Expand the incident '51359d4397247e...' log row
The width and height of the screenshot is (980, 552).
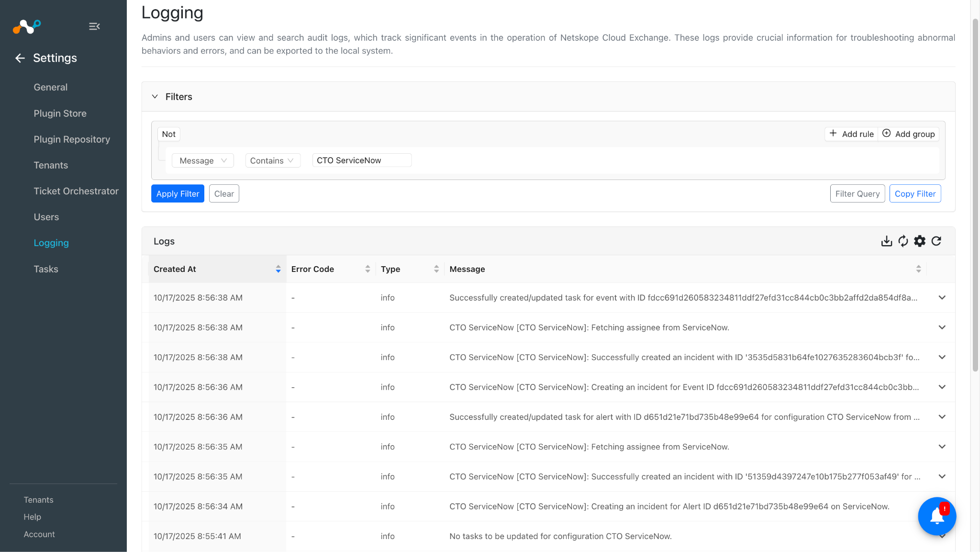coord(942,476)
